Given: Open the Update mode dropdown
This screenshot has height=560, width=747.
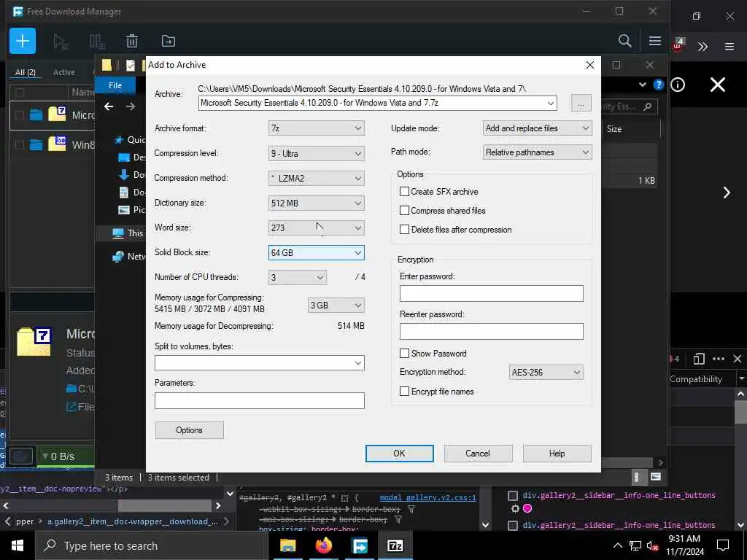Looking at the screenshot, I should tap(538, 128).
